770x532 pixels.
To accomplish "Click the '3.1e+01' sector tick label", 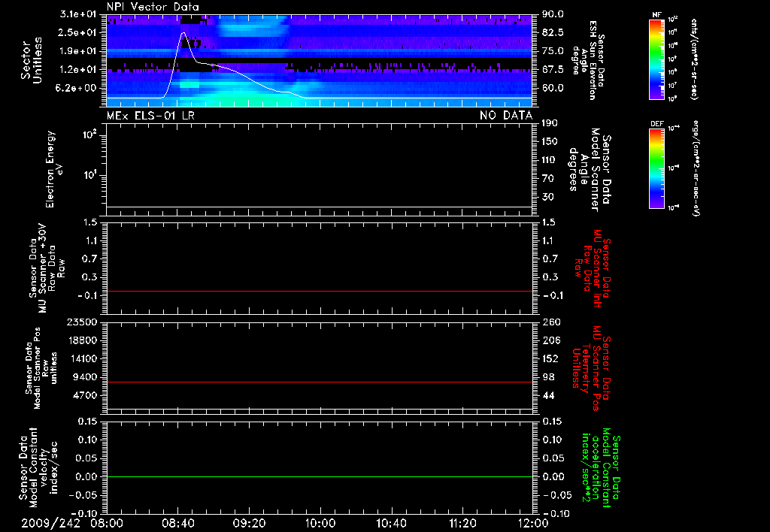I will [x=77, y=14].
